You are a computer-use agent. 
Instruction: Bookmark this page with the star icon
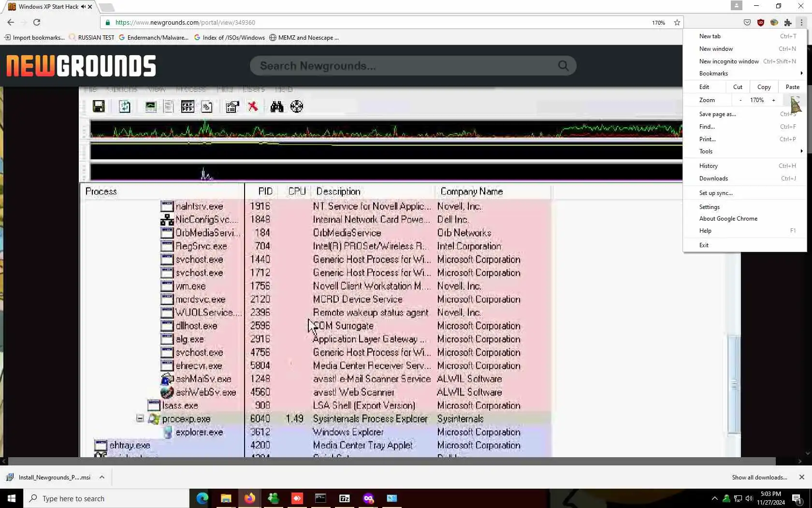(677, 22)
